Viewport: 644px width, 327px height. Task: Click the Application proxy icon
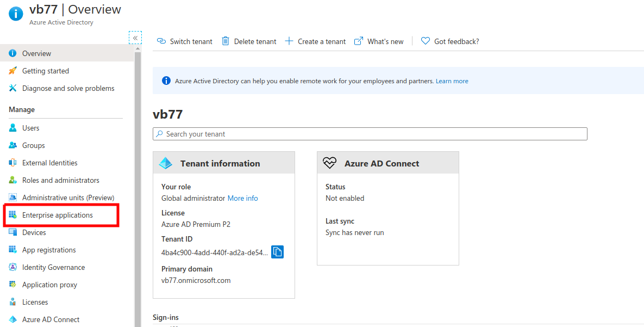pyautogui.click(x=12, y=285)
